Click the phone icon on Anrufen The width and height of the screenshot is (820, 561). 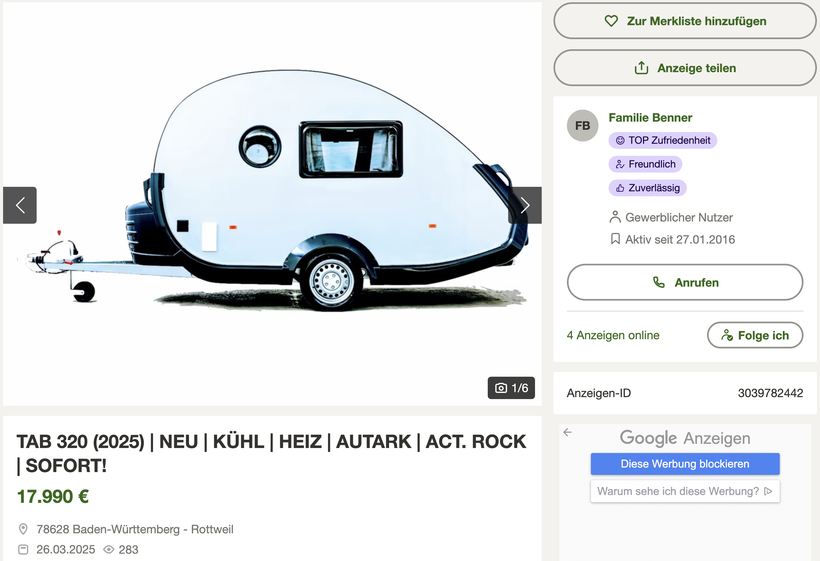point(658,283)
